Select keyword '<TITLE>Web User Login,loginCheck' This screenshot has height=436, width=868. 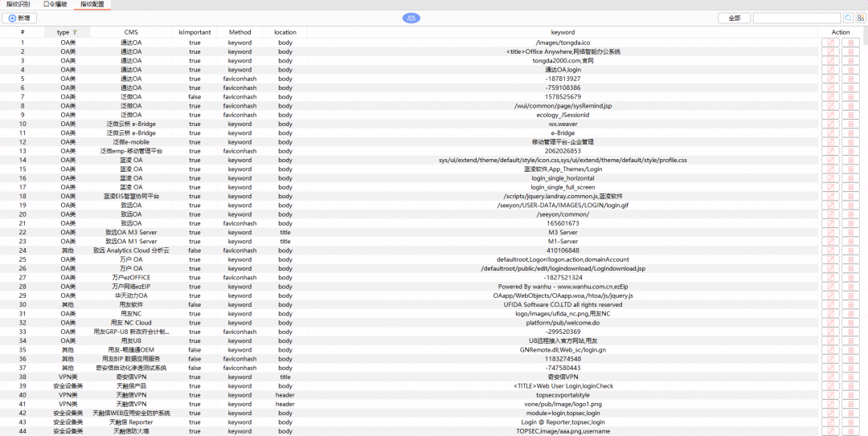tap(563, 385)
